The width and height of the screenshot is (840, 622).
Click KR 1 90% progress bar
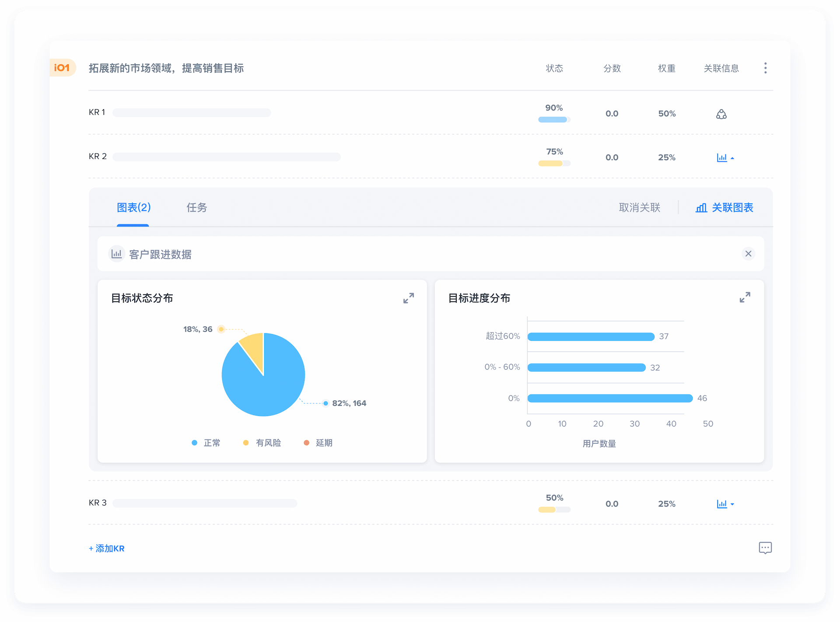pyautogui.click(x=554, y=119)
